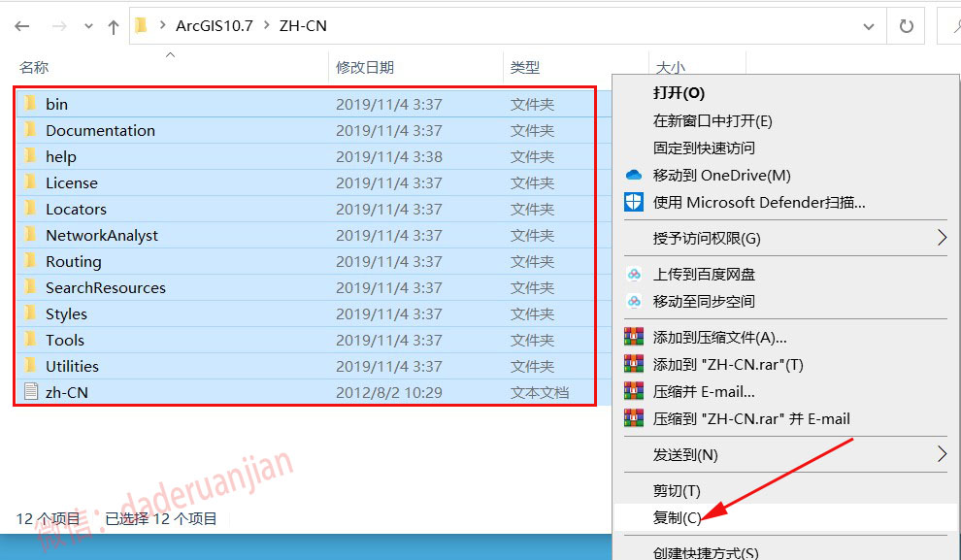Open the breadcrumb chevron before ZH-CN
The width and height of the screenshot is (961, 560).
[267, 26]
